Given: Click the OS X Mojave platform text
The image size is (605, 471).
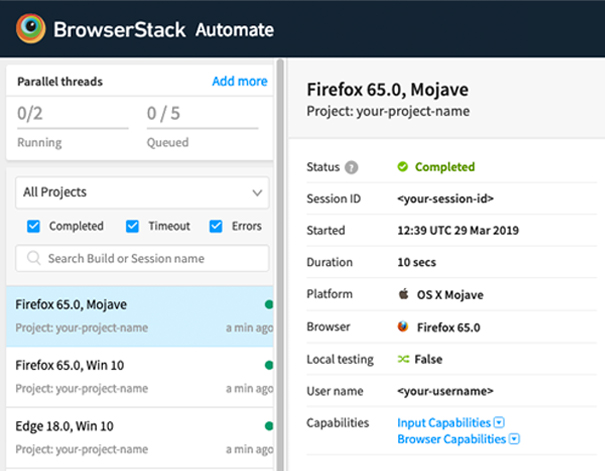Looking at the screenshot, I should coord(450,295).
